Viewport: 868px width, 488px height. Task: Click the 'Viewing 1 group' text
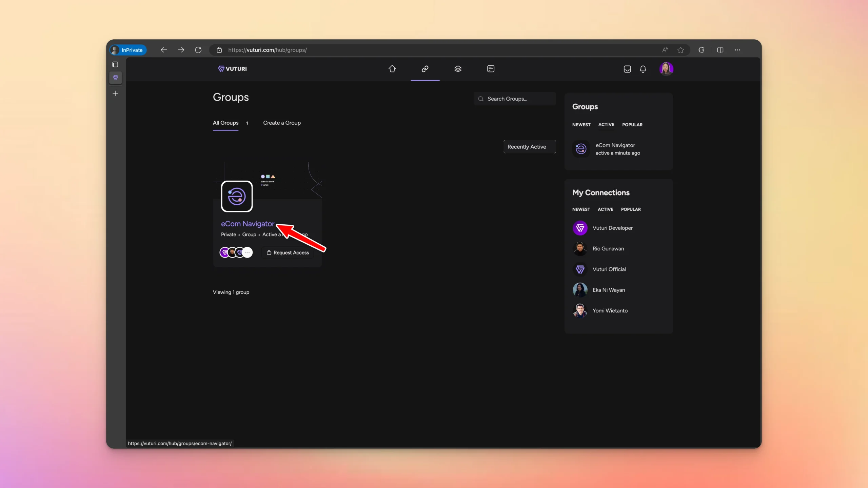coord(231,292)
